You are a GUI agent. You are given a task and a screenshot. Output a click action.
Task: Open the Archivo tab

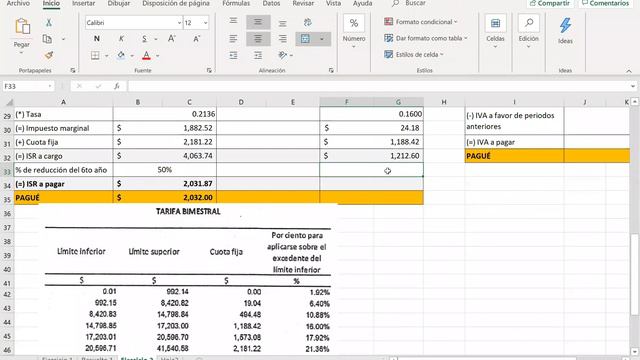18,3
